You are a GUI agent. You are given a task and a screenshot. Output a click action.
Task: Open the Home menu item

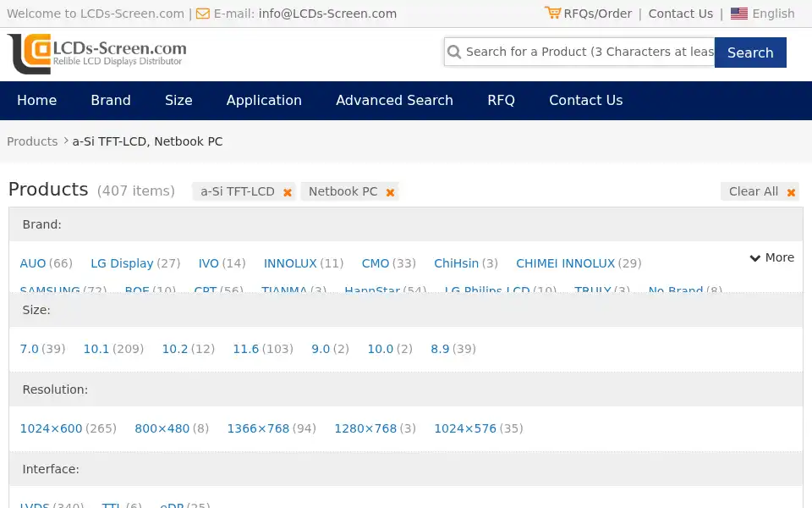click(36, 100)
